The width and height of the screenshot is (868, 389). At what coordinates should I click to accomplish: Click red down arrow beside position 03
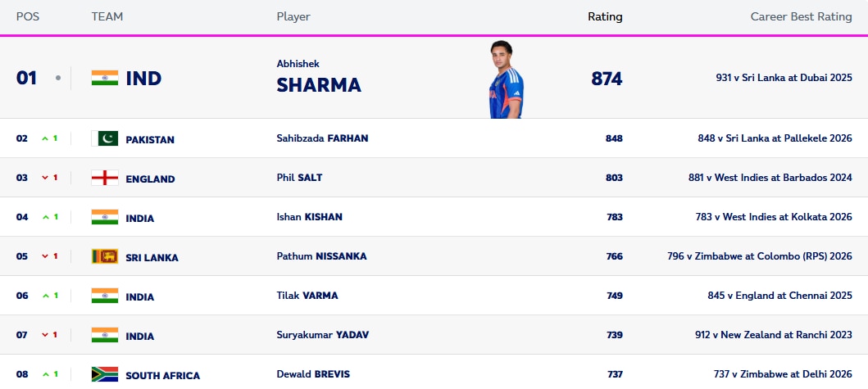tap(45, 179)
